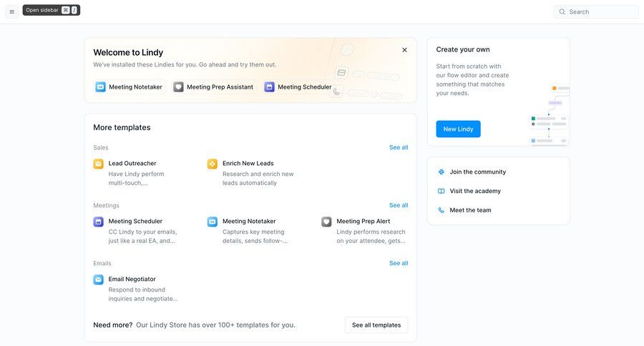The height and width of the screenshot is (346, 644).
Task: Select the Lead Outreacher template title
Action: tap(132, 164)
